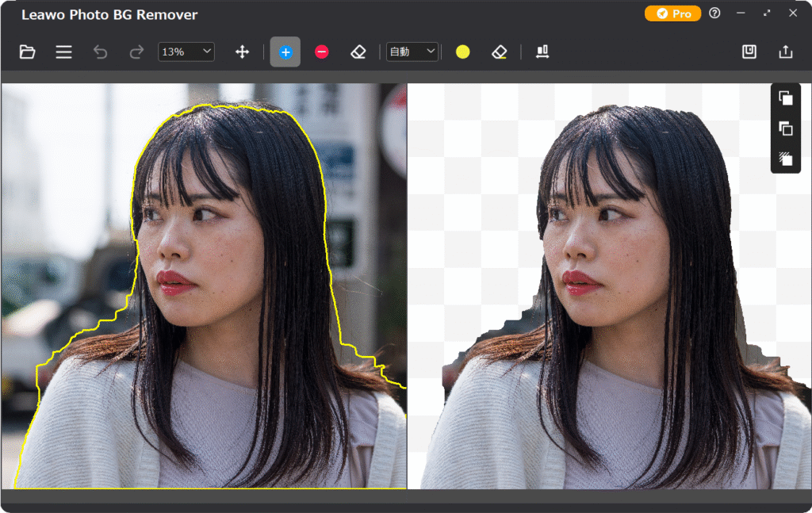
Task: Open help via the question mark icon
Action: (714, 13)
